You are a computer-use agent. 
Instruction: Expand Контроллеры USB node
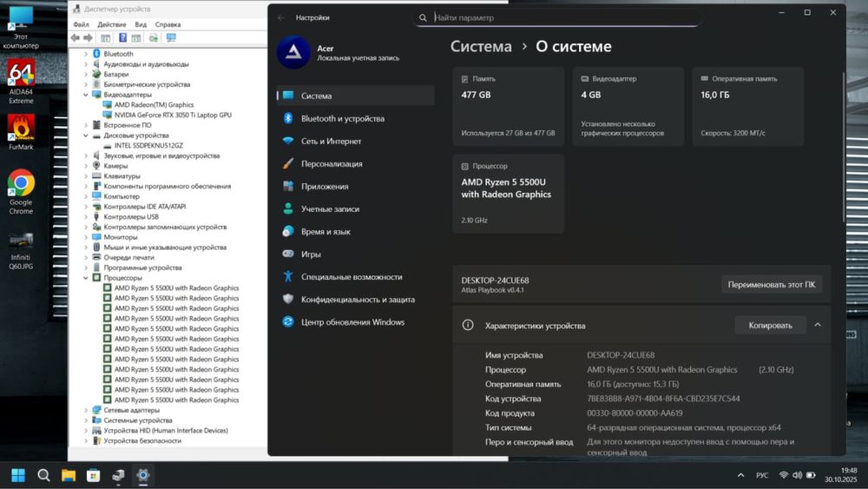coord(86,216)
